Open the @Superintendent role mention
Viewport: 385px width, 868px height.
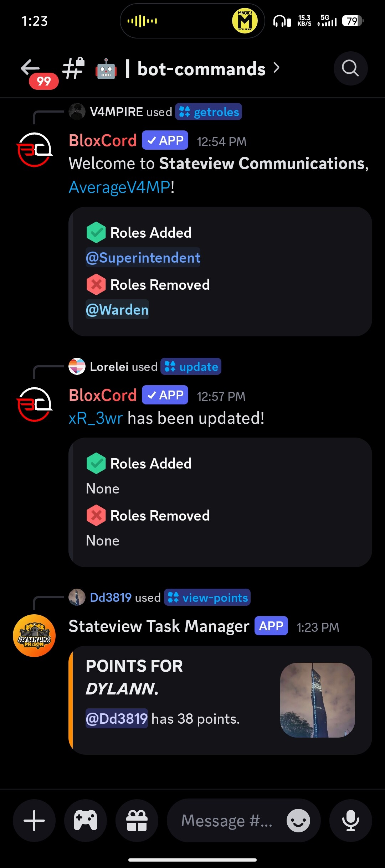pos(143,258)
